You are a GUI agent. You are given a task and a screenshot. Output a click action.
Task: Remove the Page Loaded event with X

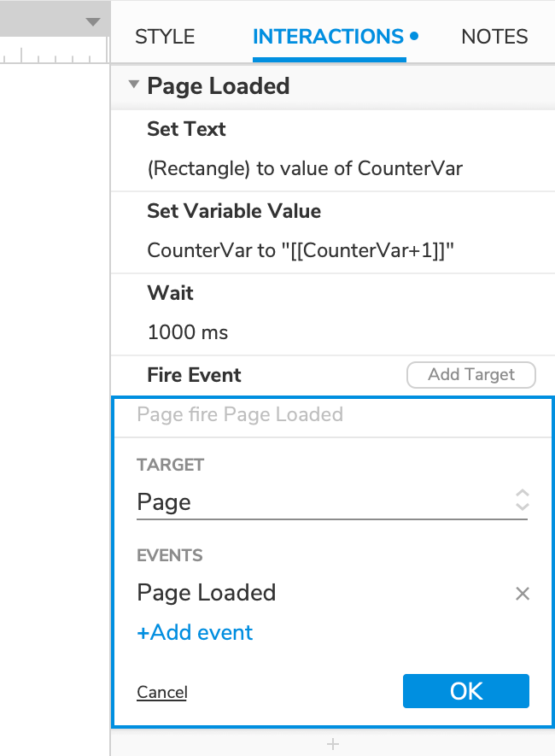click(x=523, y=594)
